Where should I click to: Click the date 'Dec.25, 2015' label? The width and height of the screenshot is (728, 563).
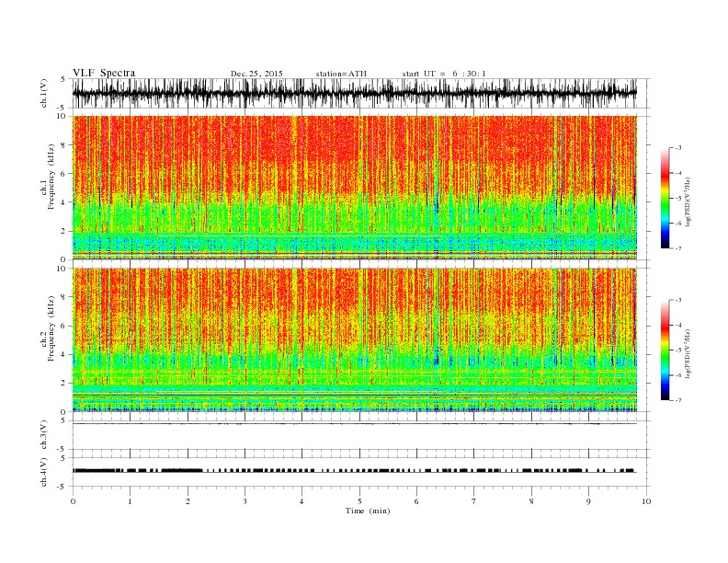[256, 74]
